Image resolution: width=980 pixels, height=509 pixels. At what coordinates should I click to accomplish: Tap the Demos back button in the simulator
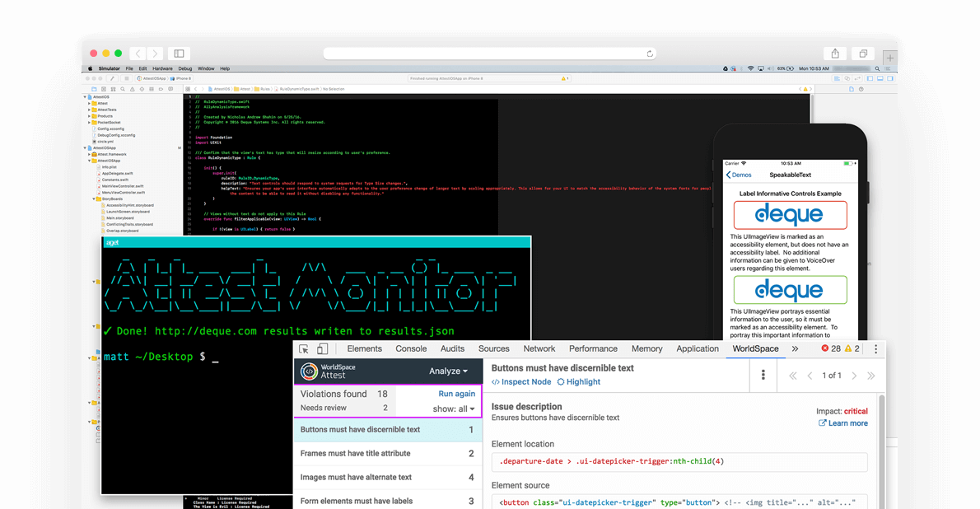[739, 175]
